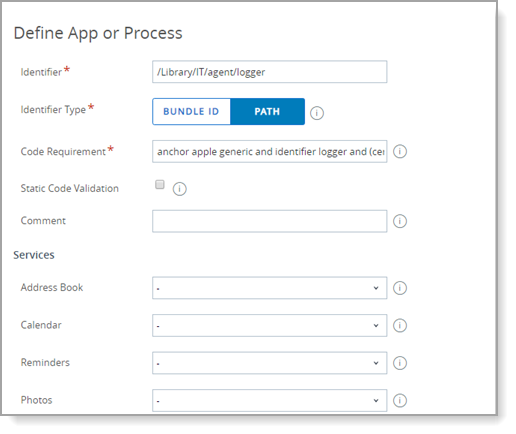516x434 pixels.
Task: Show Calendar service info icon
Action: 400,326
